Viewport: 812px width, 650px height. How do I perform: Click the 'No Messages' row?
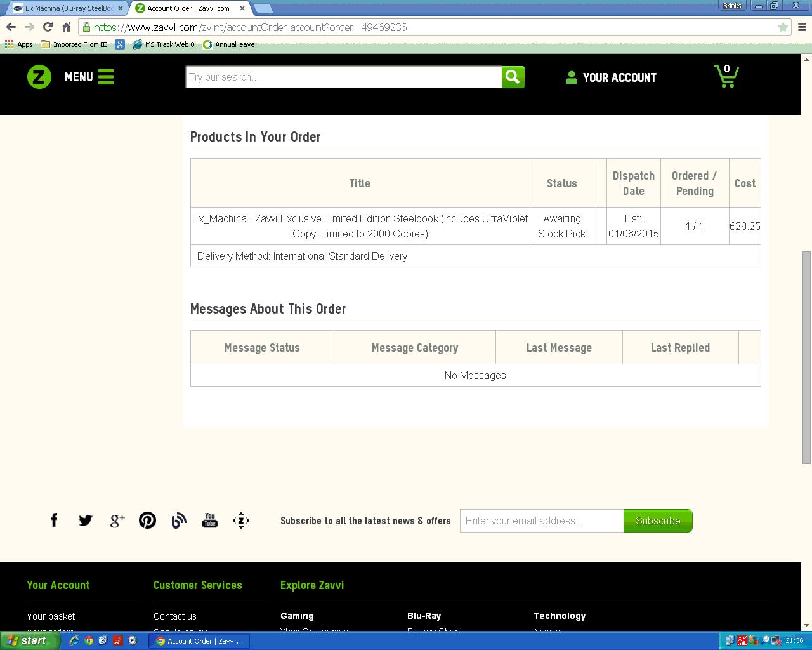(476, 375)
